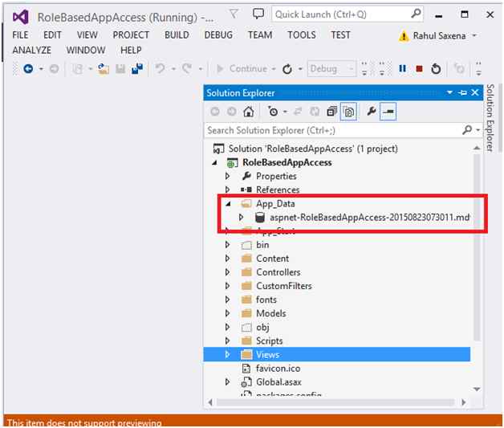Open Pending Changes Filter clock icon
This screenshot has width=504, height=428.
point(273,112)
